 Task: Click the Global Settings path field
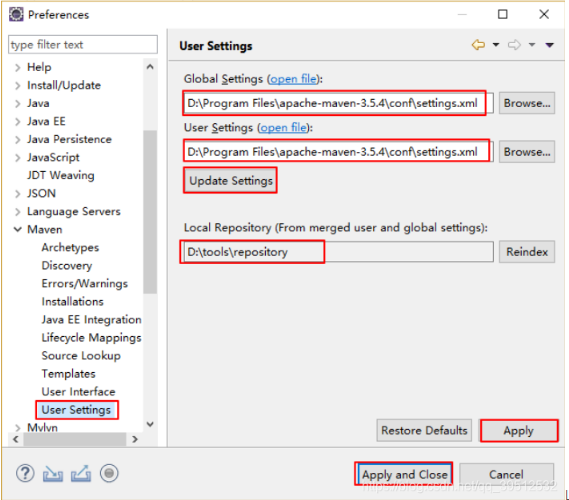[338, 103]
